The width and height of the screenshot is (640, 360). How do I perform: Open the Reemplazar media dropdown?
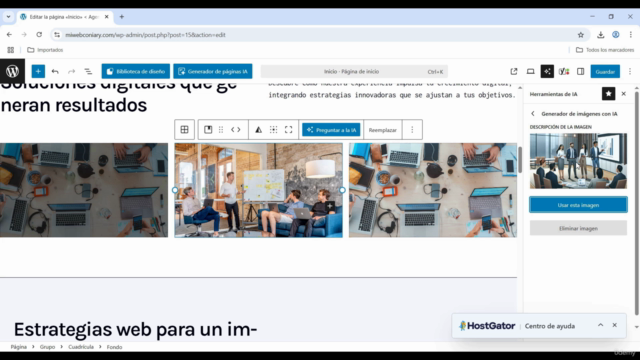382,130
